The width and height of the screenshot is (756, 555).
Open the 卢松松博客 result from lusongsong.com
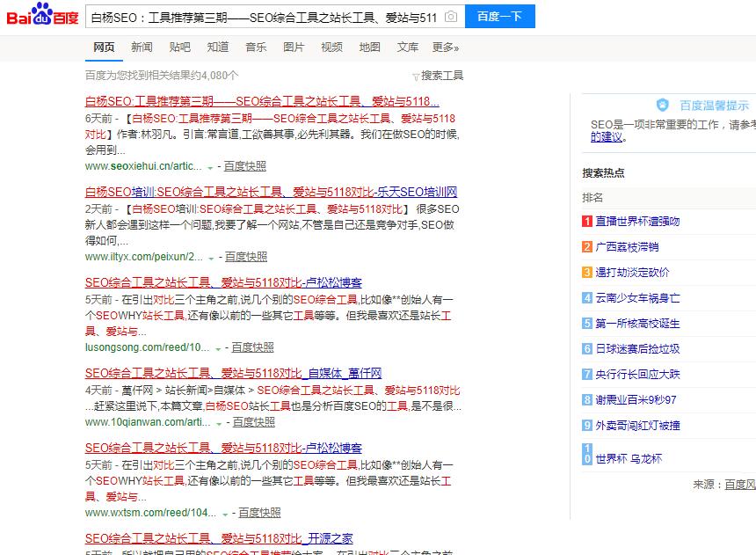tap(223, 283)
